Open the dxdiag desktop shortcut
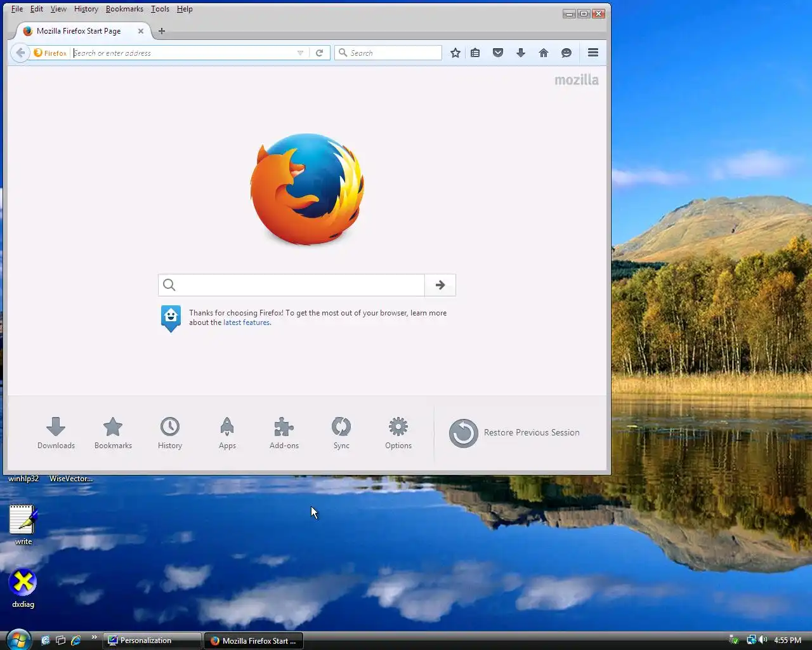The image size is (812, 650). (23, 588)
